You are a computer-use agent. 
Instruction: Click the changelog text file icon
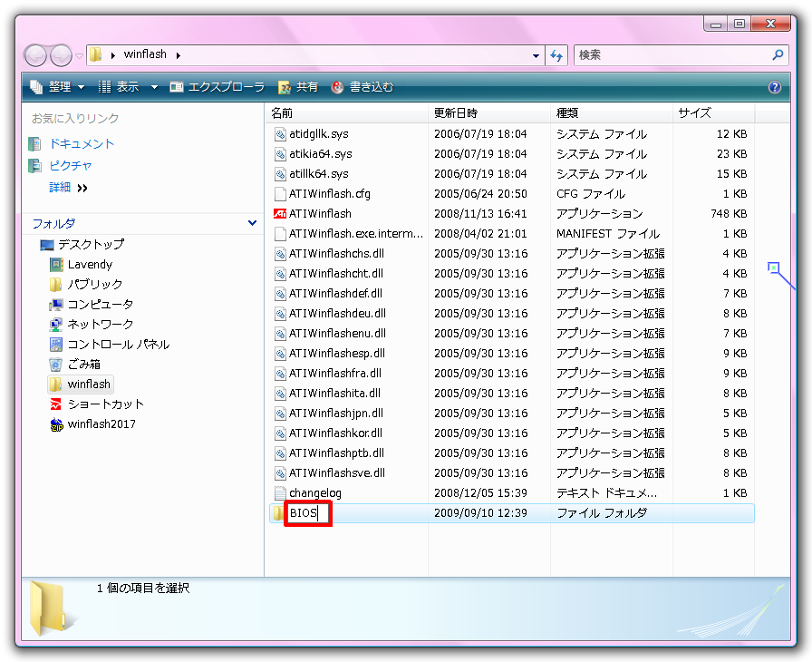280,493
